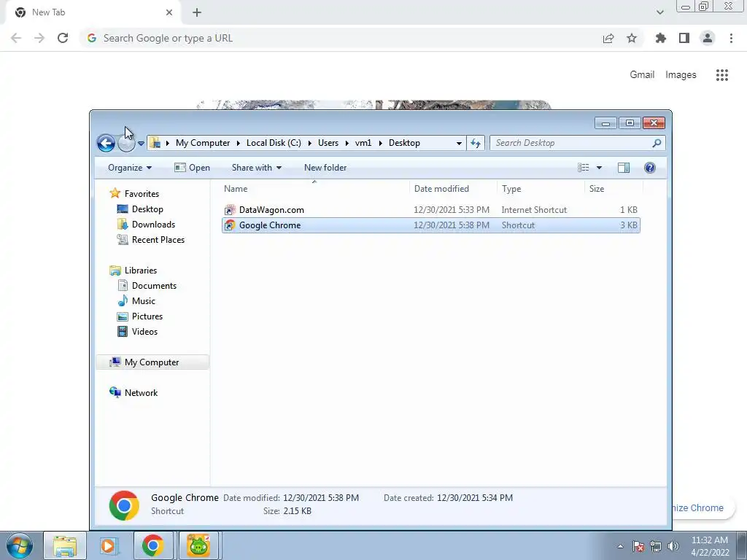Click Open in the Explorer toolbar

(x=193, y=168)
